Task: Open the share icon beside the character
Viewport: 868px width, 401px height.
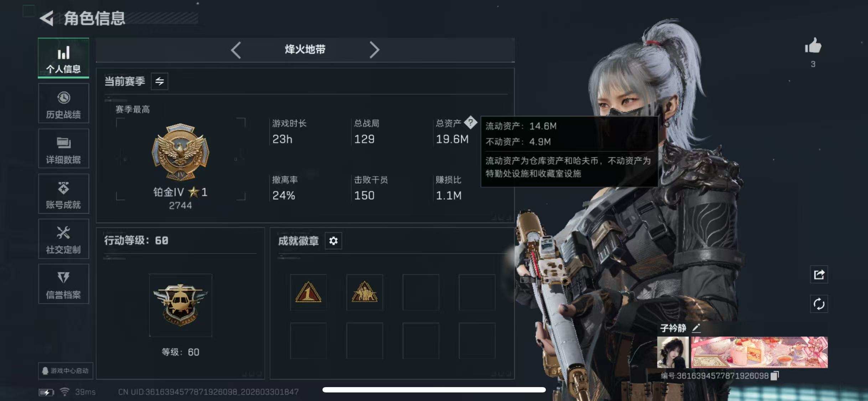Action: click(x=818, y=274)
